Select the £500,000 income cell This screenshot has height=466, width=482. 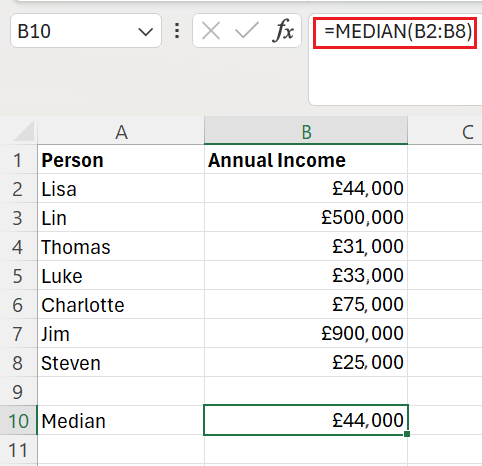[x=306, y=217]
